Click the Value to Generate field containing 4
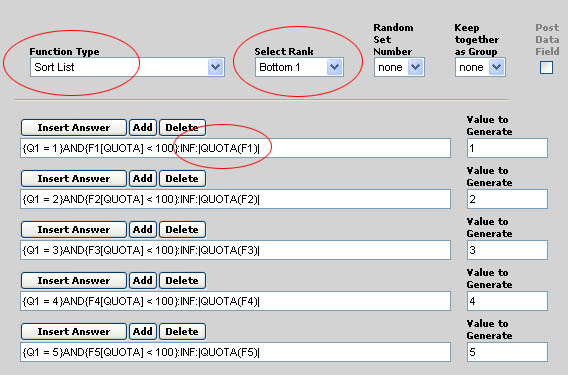This screenshot has width=568, height=375. coord(507,301)
